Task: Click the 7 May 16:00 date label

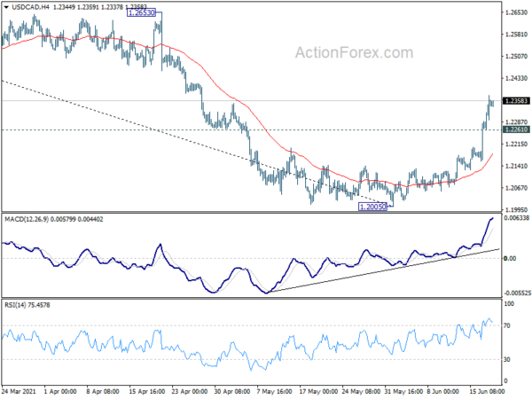Action: coord(275,392)
